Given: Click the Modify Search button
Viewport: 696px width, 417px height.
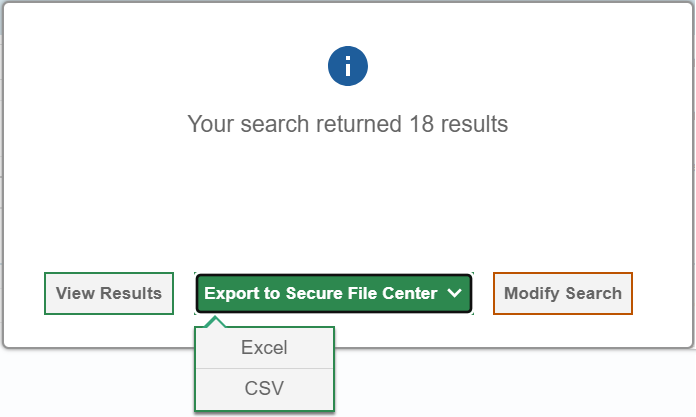Looking at the screenshot, I should tap(563, 293).
